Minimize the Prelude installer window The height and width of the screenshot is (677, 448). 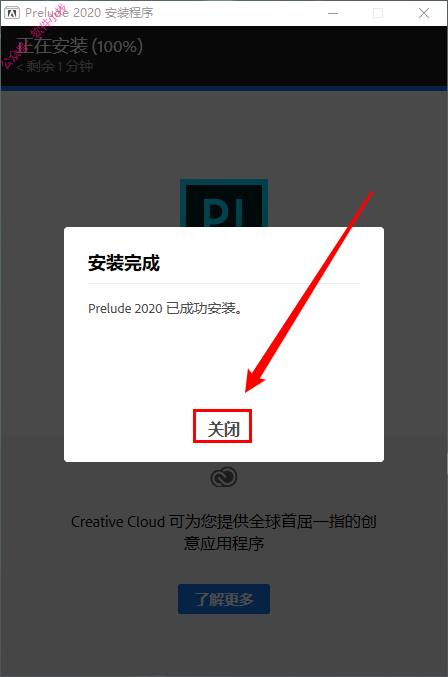pos(333,13)
